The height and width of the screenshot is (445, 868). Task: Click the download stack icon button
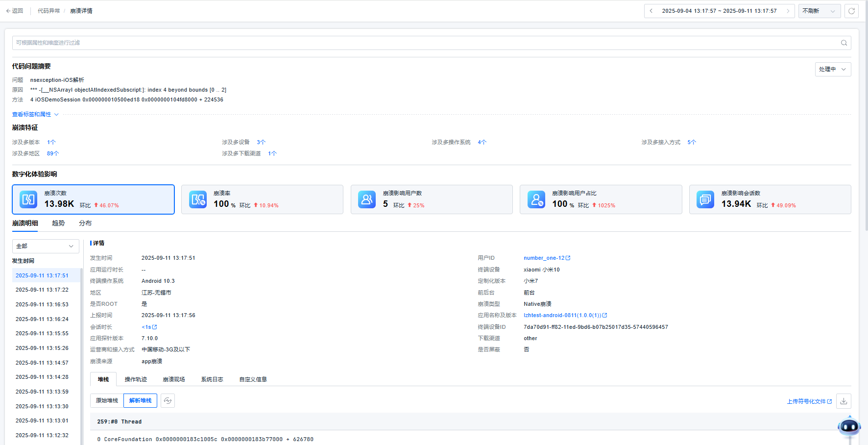(844, 401)
